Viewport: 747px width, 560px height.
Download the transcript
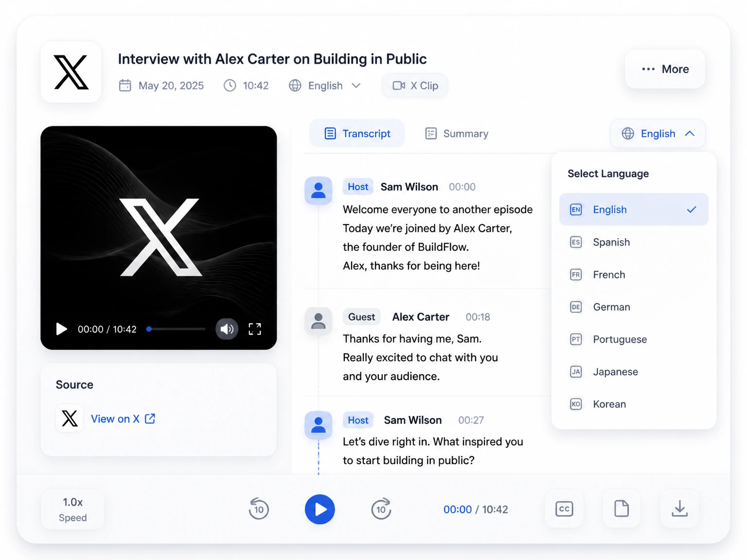pyautogui.click(x=679, y=509)
